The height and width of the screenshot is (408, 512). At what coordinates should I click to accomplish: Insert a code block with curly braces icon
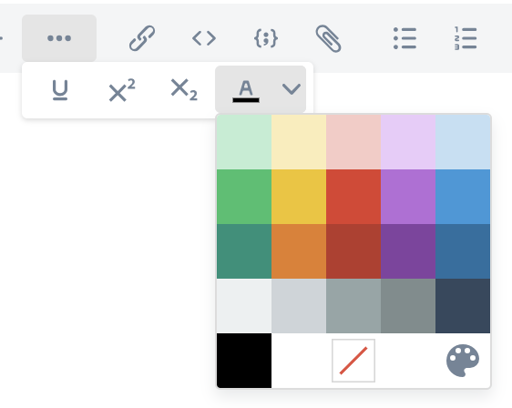[266, 38]
